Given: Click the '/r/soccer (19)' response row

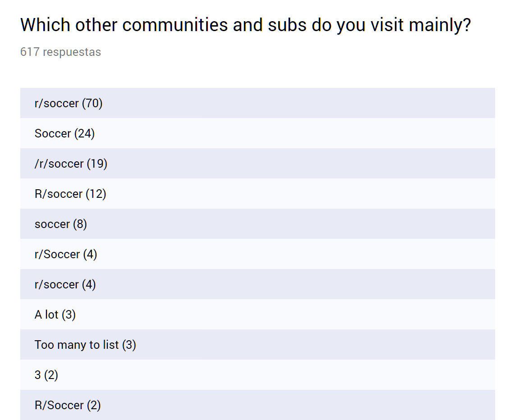Looking at the screenshot, I should click(71, 164).
